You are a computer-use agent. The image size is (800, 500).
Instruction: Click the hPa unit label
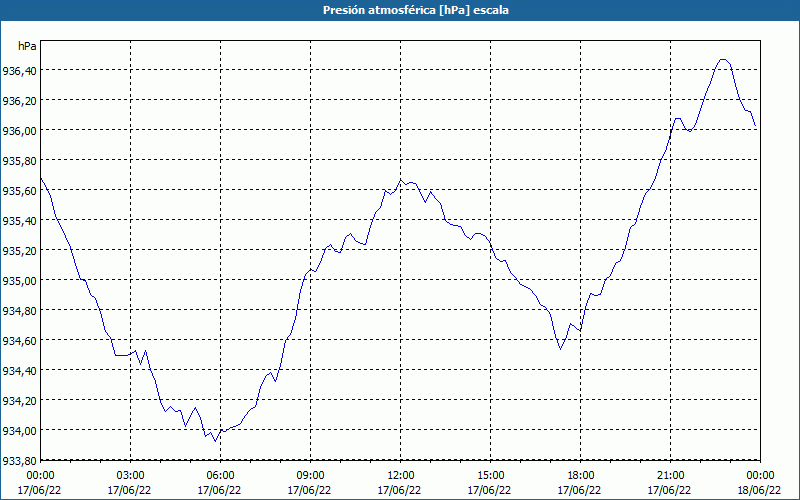tap(27, 46)
